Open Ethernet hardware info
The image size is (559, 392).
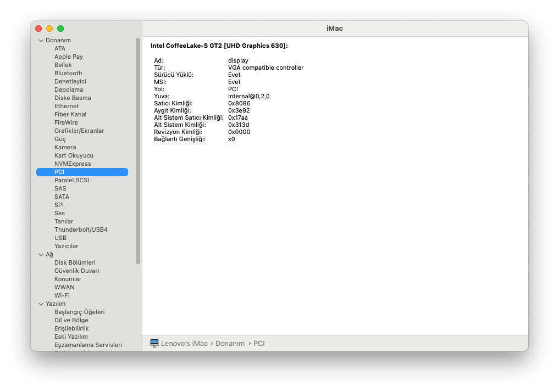[67, 106]
